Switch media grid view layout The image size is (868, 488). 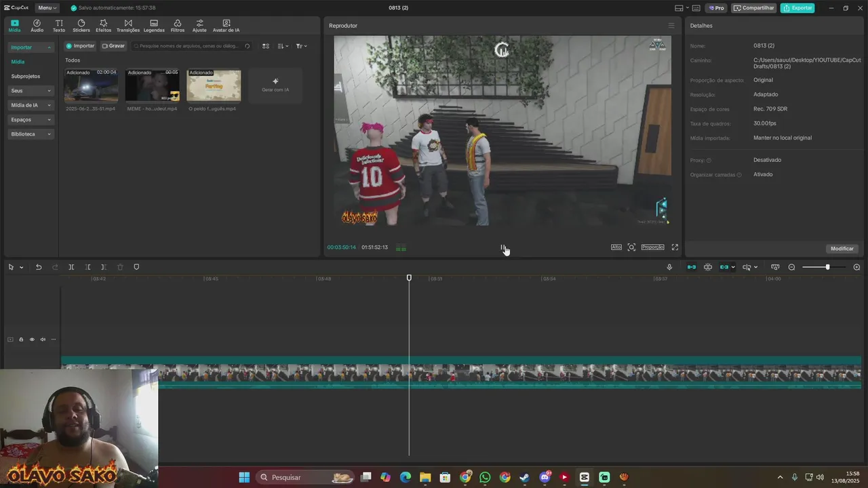(266, 46)
